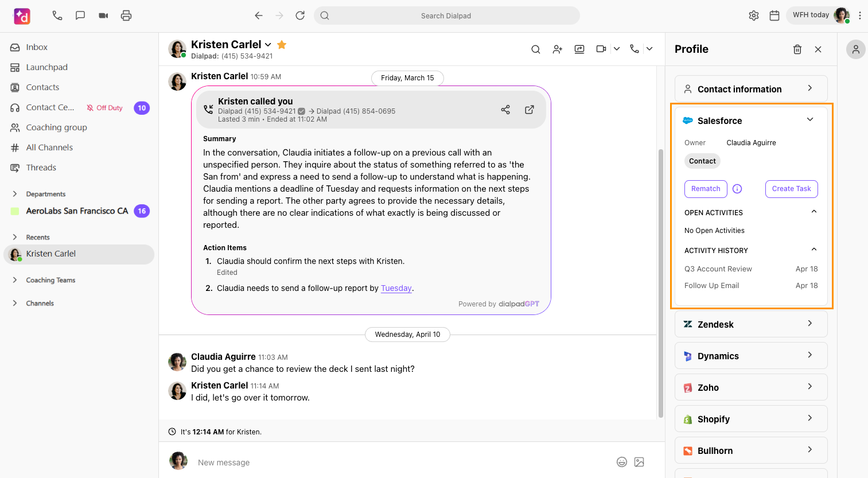868x478 pixels.
Task: Click the Dialpad logo icon
Action: pyautogui.click(x=22, y=16)
